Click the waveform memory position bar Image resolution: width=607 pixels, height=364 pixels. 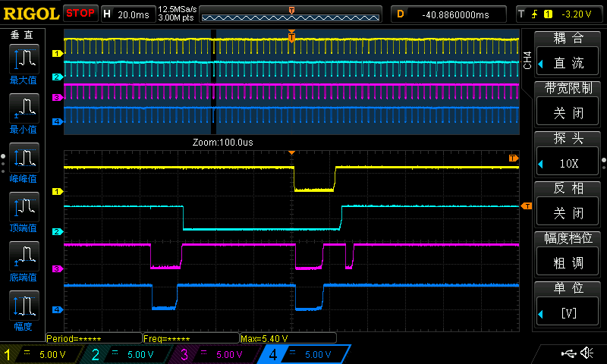point(291,14)
